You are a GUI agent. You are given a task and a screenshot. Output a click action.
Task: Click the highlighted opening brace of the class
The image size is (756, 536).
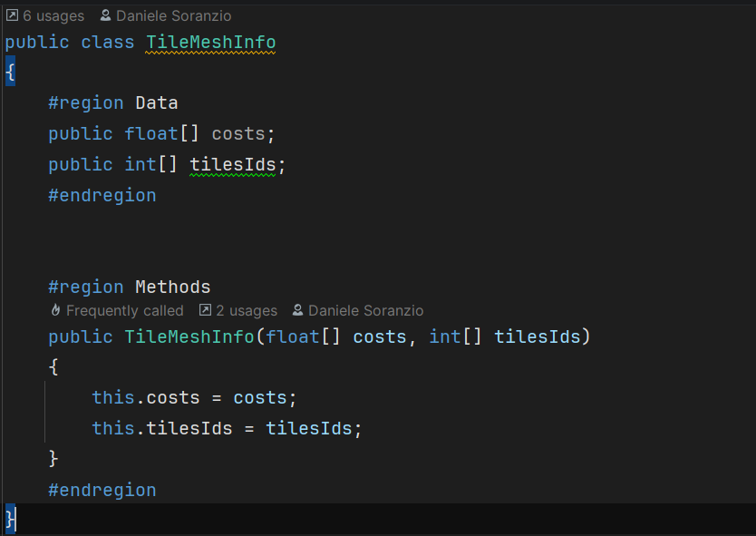[10, 73]
